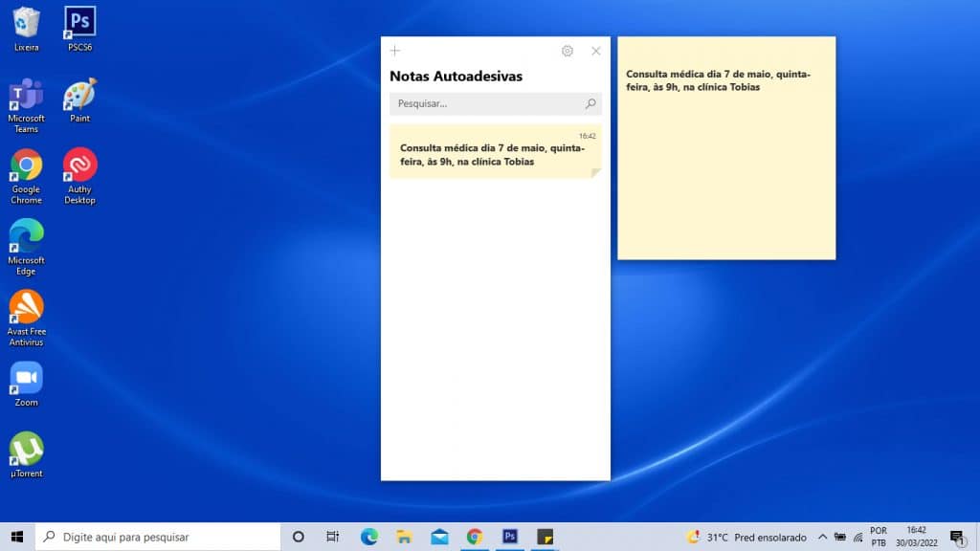Launch Edge from the taskbar
Viewport: 980px width, 551px height.
[368, 537]
